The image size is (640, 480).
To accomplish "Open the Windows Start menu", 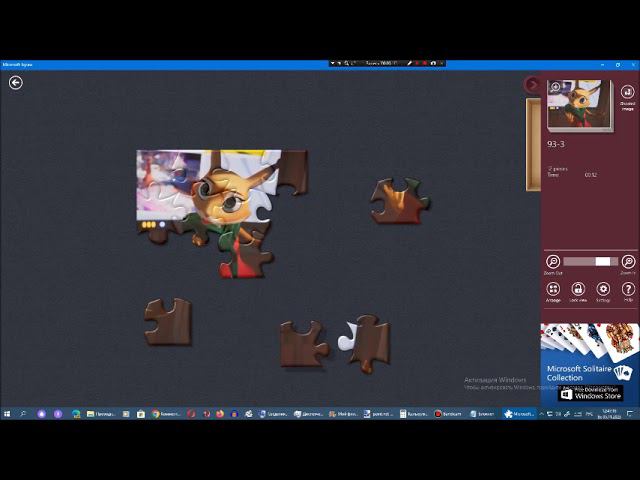I will 7,414.
